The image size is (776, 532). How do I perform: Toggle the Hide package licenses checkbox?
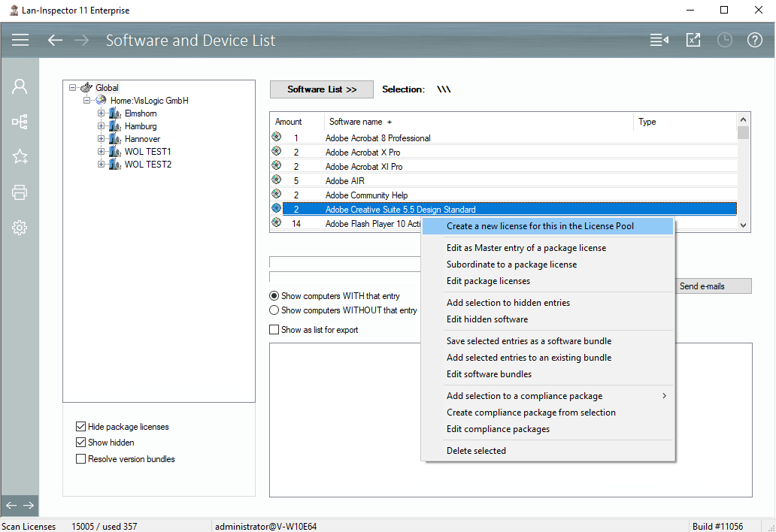click(x=81, y=427)
